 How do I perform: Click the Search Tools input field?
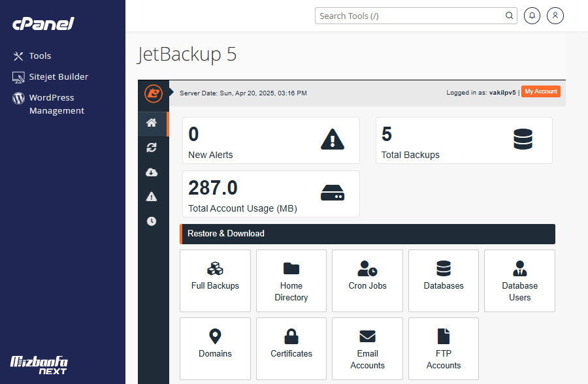point(416,16)
